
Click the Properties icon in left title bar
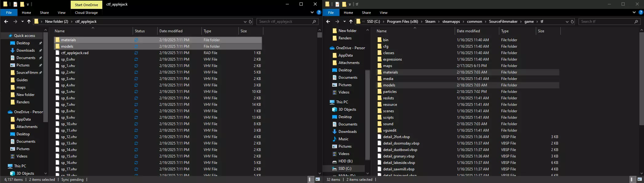coord(15,4)
